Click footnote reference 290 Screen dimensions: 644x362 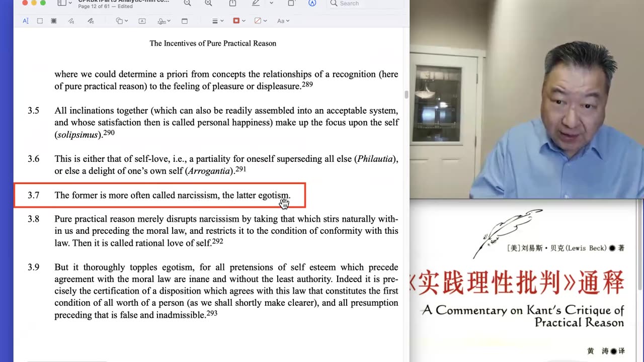tap(109, 133)
